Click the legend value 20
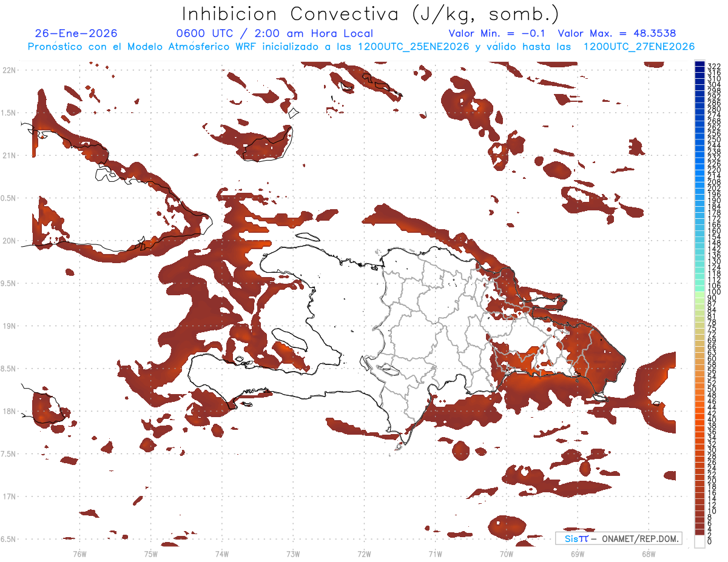The image size is (728, 562). pos(712,481)
